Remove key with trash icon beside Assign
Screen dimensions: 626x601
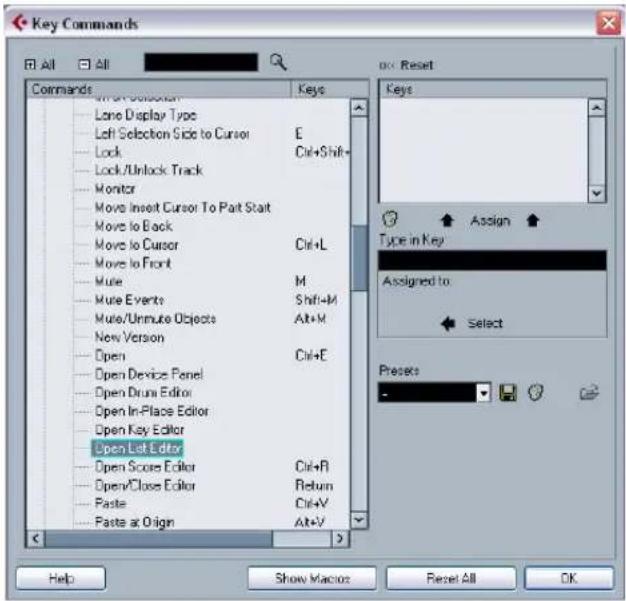click(390, 219)
